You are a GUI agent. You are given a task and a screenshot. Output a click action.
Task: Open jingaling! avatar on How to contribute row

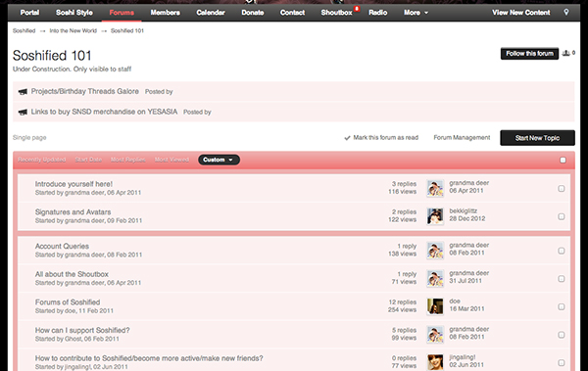coord(435,362)
